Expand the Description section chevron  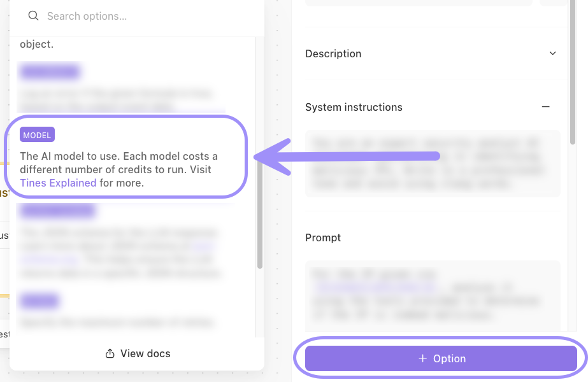tap(552, 53)
